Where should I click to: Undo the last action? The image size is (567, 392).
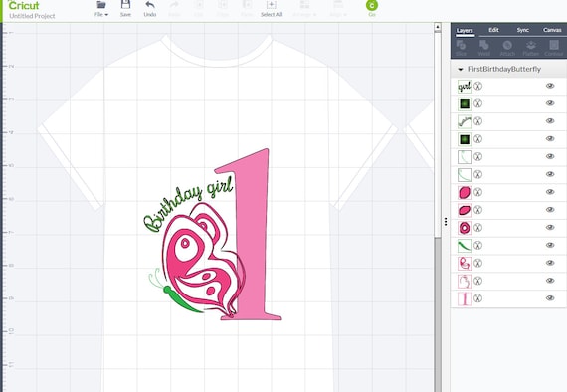(150, 8)
